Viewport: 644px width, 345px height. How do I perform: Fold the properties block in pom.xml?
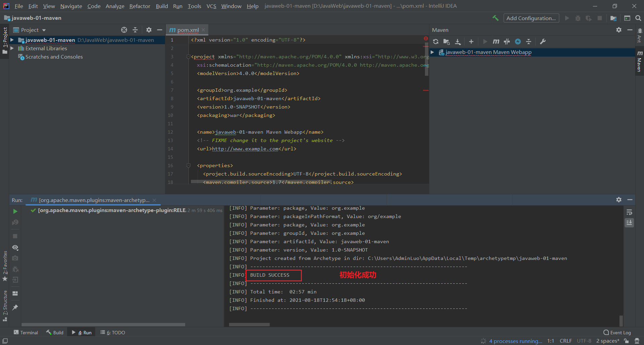pos(189,165)
